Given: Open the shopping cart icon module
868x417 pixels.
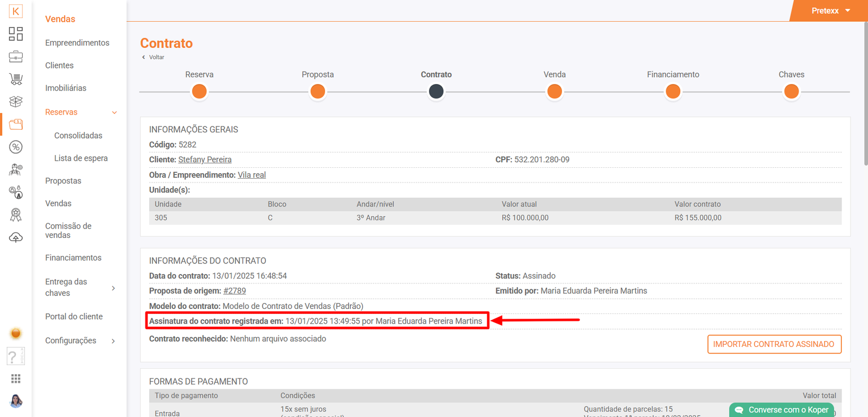Looking at the screenshot, I should (x=16, y=79).
